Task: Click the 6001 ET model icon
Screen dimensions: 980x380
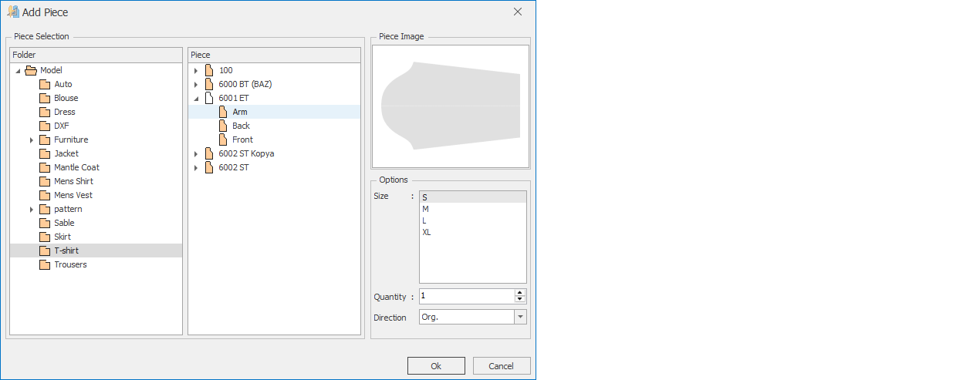Action: pos(209,99)
